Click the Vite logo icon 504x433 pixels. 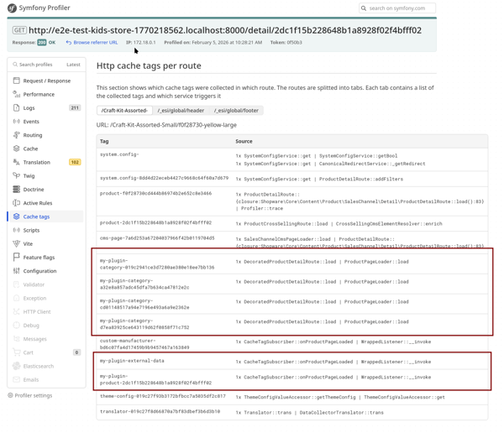click(17, 243)
